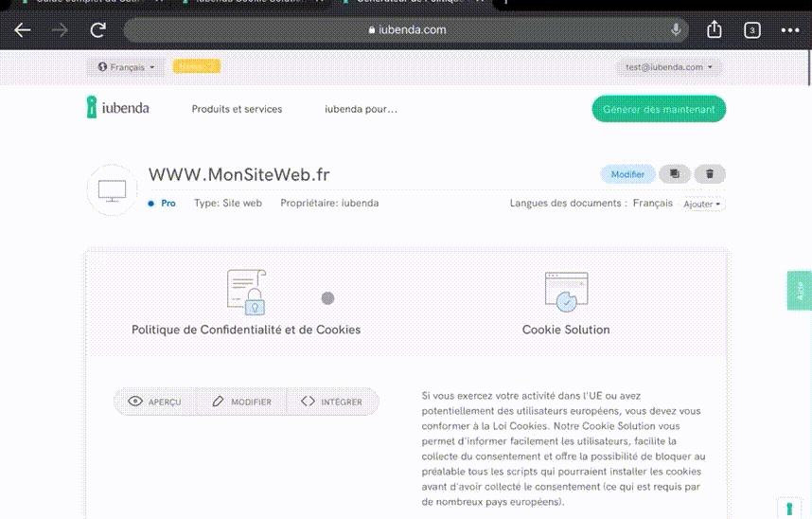Click the Générer dès maintenant button

point(659,110)
